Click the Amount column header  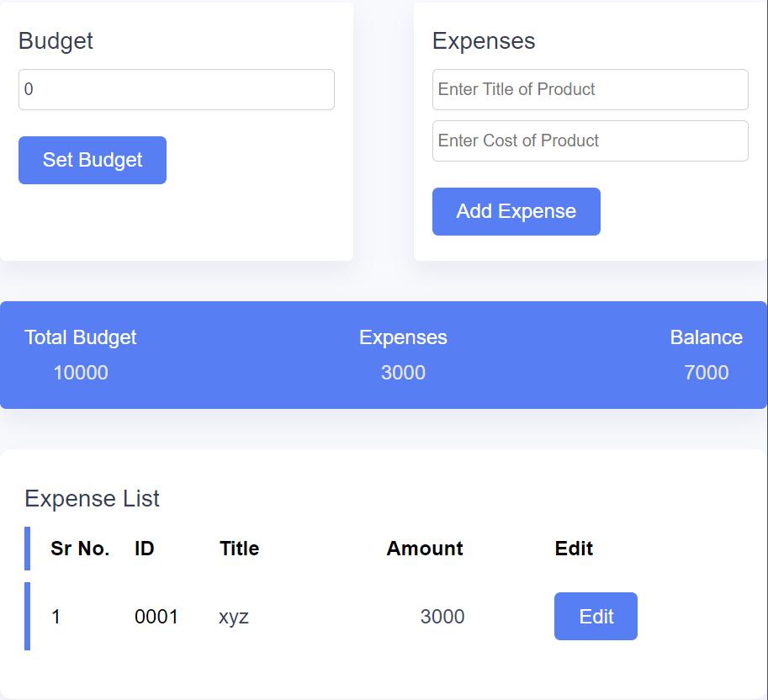[x=425, y=549]
